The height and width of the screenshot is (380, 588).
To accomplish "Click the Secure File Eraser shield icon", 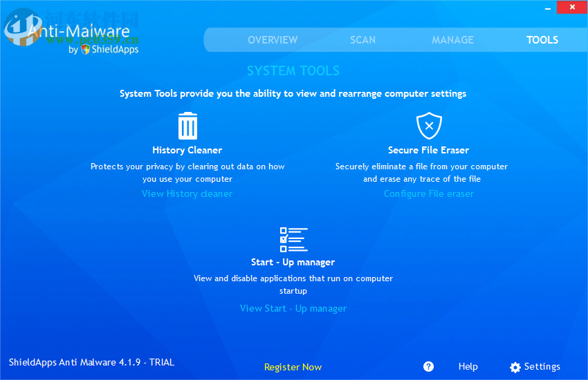I will pos(429,126).
